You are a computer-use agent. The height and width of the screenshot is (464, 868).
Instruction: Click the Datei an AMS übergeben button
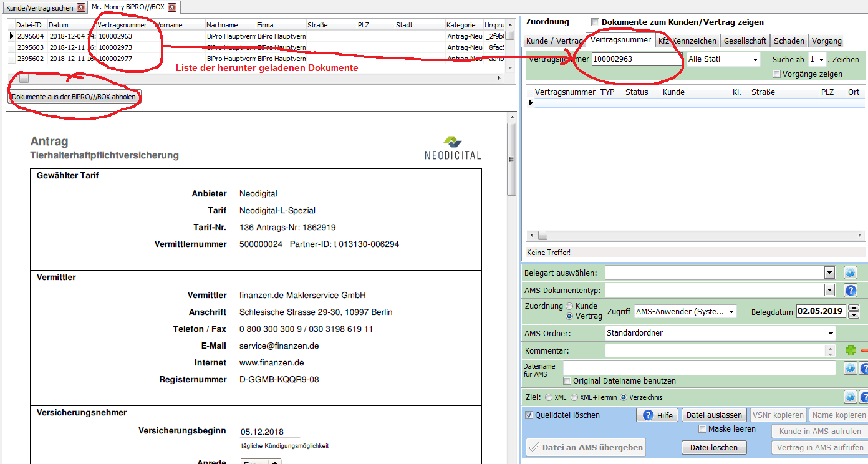[x=586, y=447]
